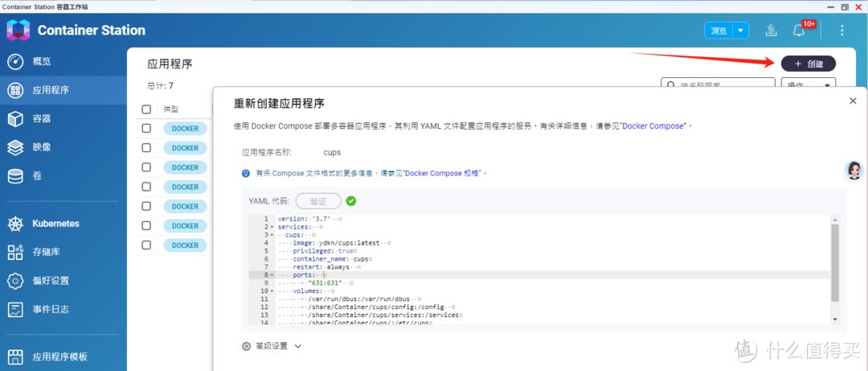Click the 验证 validate button

pos(318,200)
